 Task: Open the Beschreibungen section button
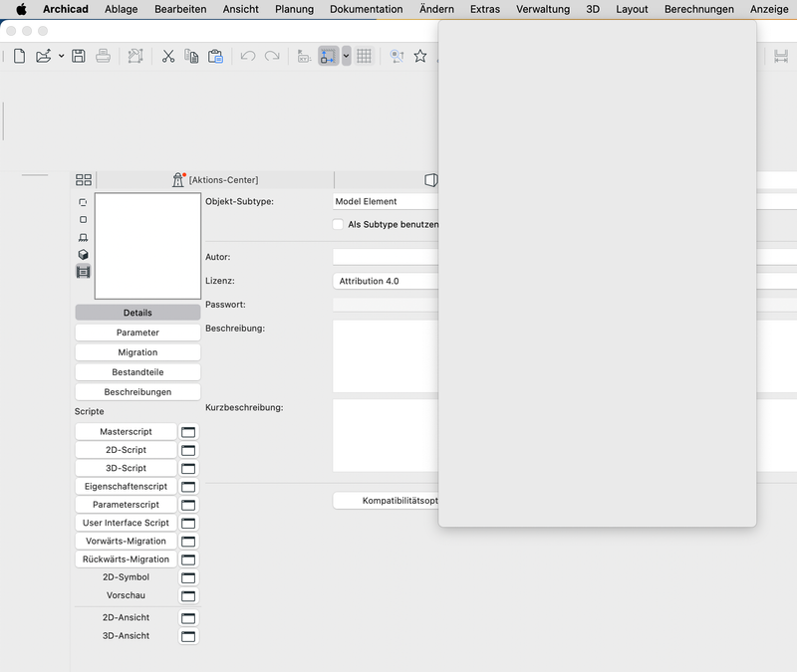(x=137, y=391)
